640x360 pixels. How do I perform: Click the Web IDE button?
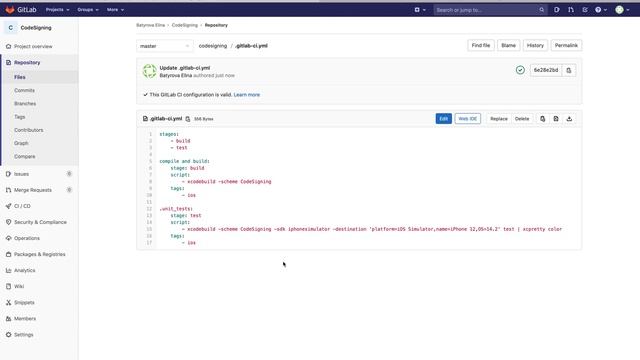tap(468, 119)
